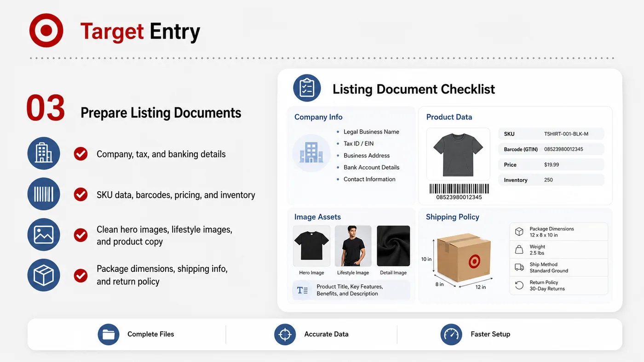
Task: Click the return arrow icon by Return Policy
Action: pos(519,285)
